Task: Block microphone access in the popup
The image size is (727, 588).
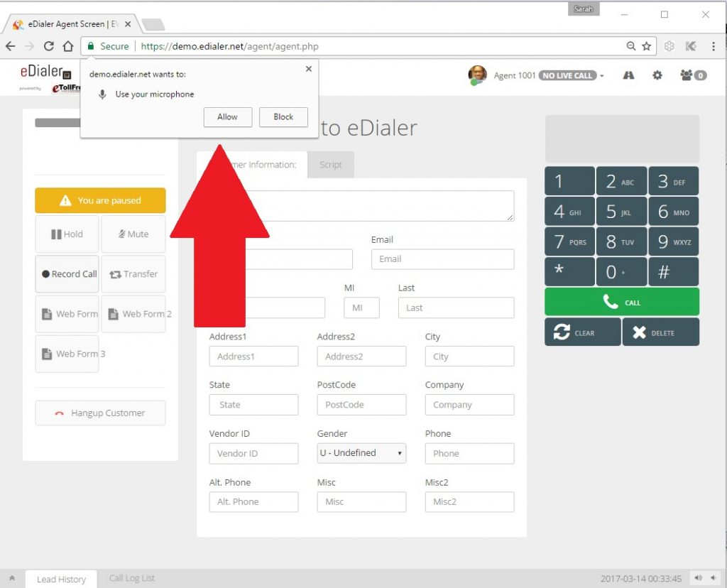Action: pos(283,117)
